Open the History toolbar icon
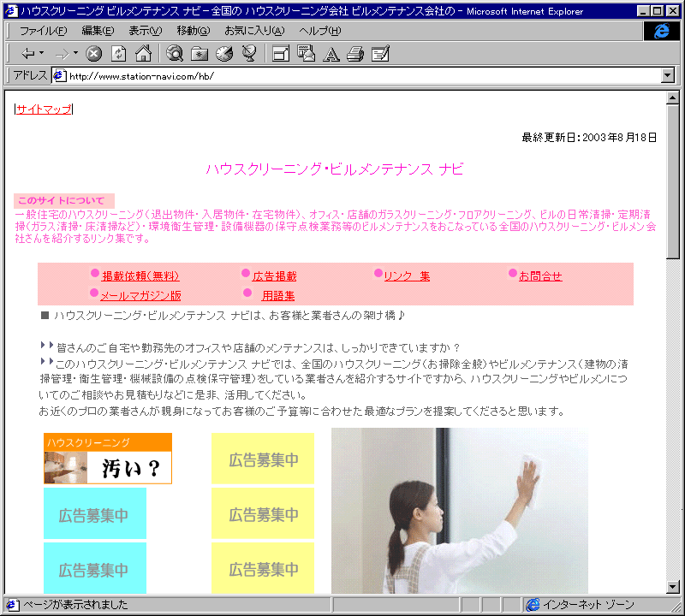The image size is (685, 616). pos(224,54)
